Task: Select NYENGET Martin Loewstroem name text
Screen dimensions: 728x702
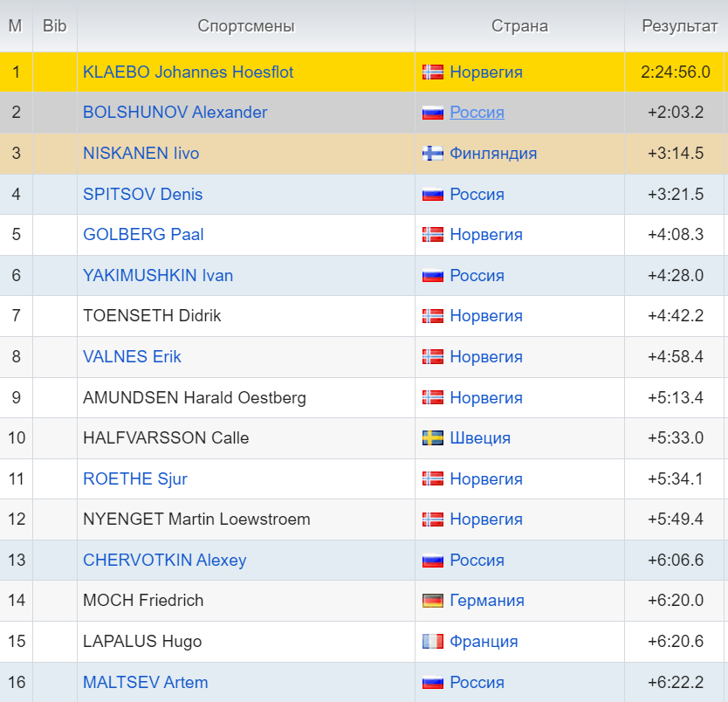Action: click(196, 519)
